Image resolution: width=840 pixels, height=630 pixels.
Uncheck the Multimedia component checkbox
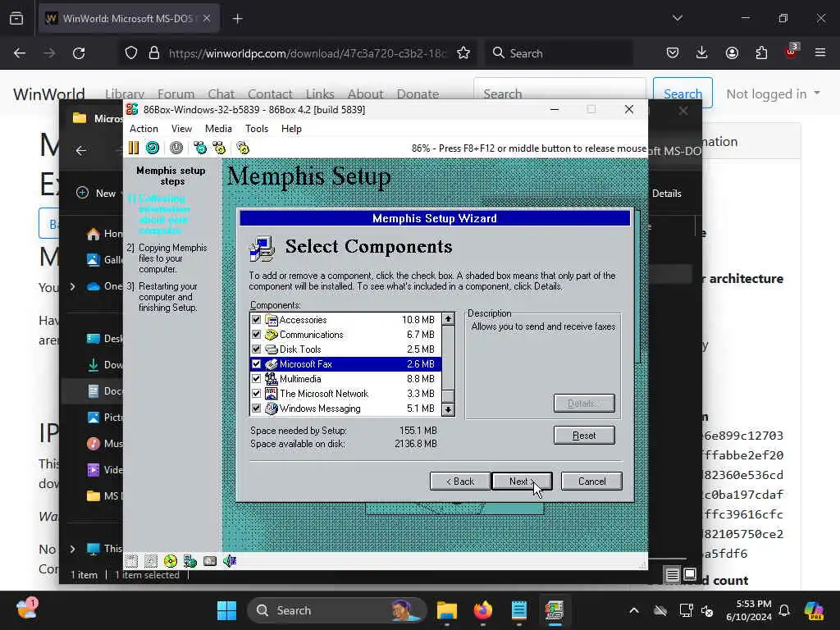[x=257, y=379]
